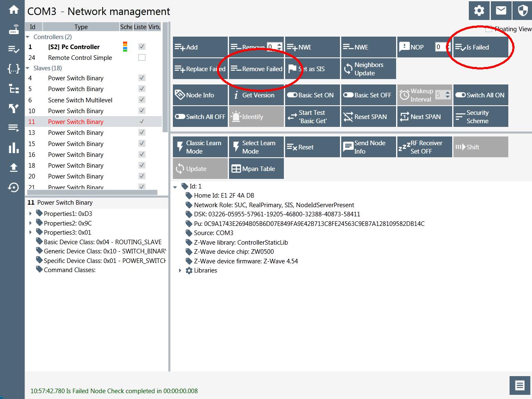This screenshot has width=532, height=399.
Task: Open the routing fork sidebar icon
Action: pyautogui.click(x=14, y=108)
